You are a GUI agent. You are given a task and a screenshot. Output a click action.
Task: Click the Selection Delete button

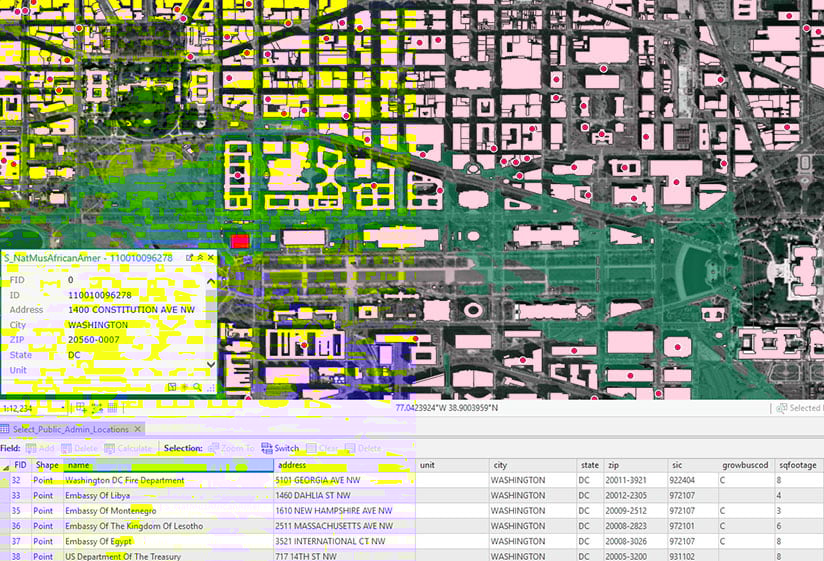tap(363, 448)
